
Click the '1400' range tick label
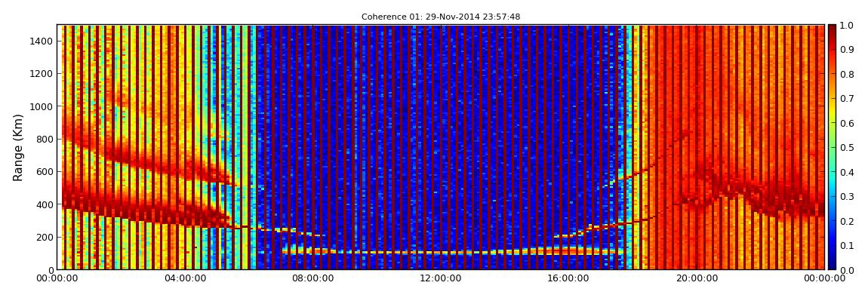click(x=42, y=41)
